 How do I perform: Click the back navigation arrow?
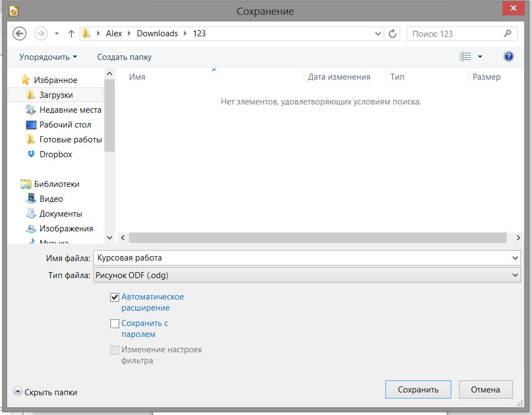click(x=19, y=34)
